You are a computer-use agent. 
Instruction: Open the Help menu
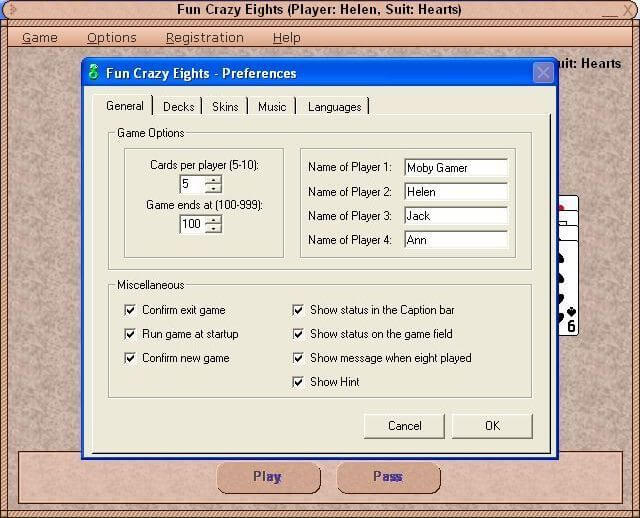coord(287,38)
